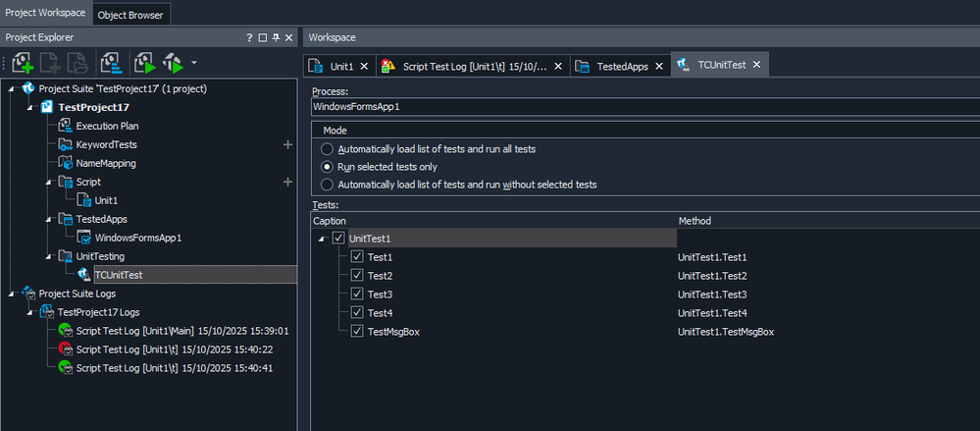
Task: Collapse the TestedApps tree node
Action: pyautogui.click(x=47, y=219)
